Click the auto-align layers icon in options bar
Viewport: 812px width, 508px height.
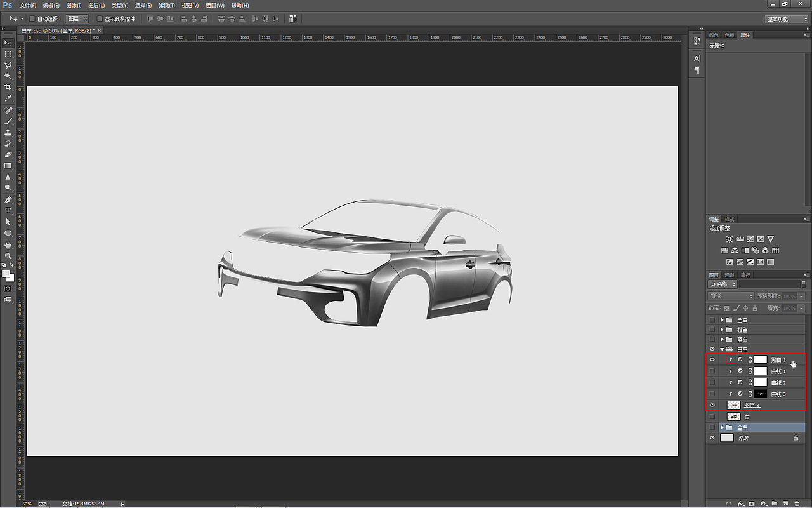click(x=293, y=19)
